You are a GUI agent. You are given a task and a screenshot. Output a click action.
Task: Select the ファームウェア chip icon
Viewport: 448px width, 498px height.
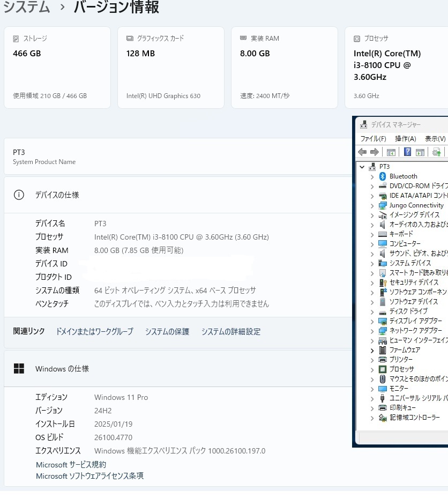point(383,350)
